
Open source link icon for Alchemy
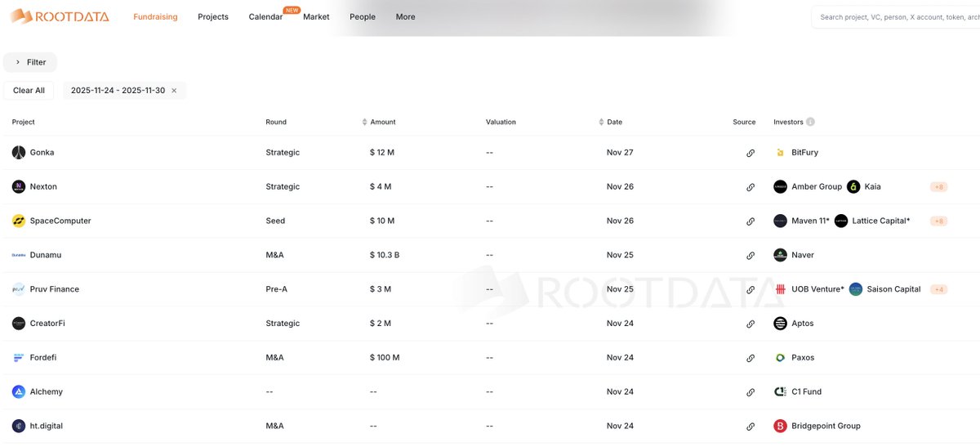pyautogui.click(x=751, y=392)
